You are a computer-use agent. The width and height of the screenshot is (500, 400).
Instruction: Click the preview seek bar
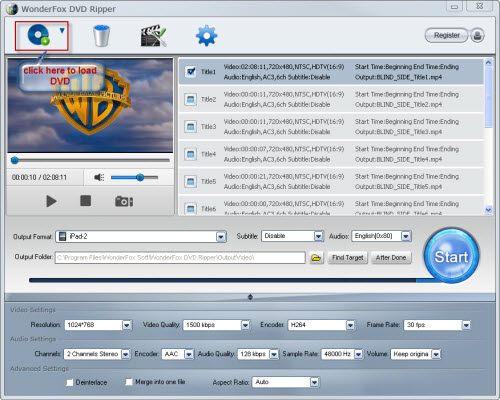(x=90, y=160)
